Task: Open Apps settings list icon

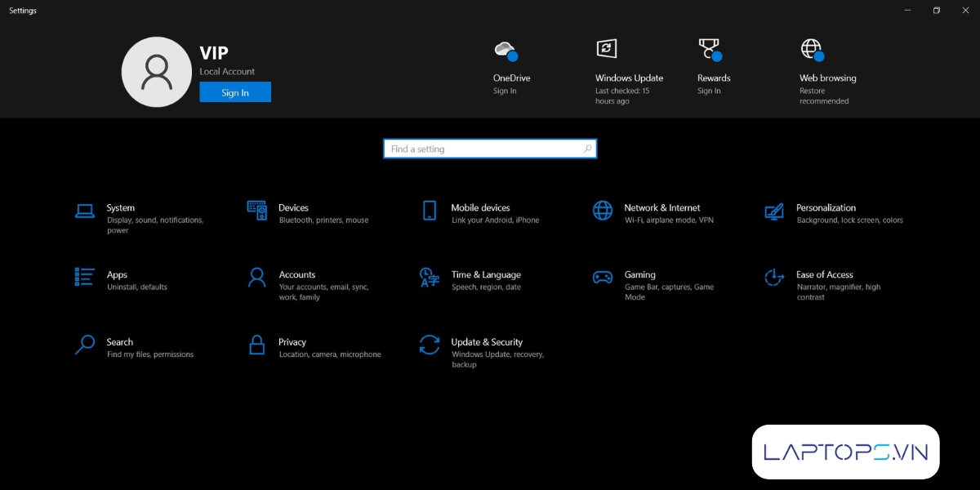Action: (85, 277)
